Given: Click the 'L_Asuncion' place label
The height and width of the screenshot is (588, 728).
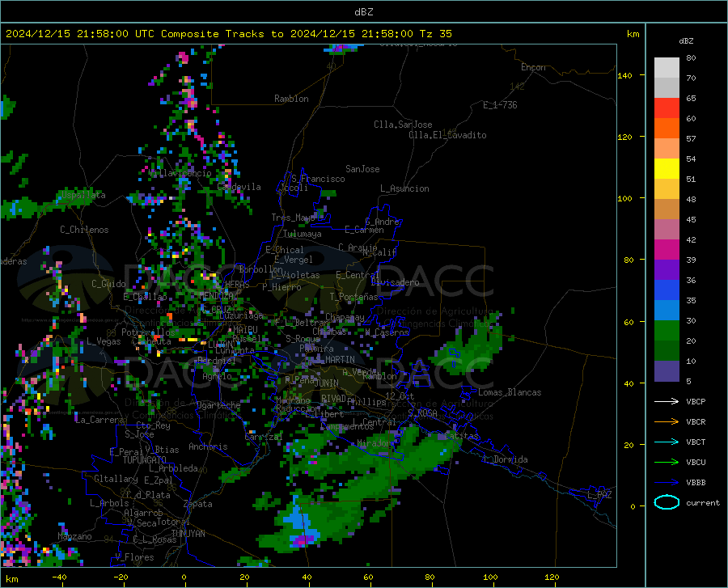Looking at the screenshot, I should coord(404,188).
